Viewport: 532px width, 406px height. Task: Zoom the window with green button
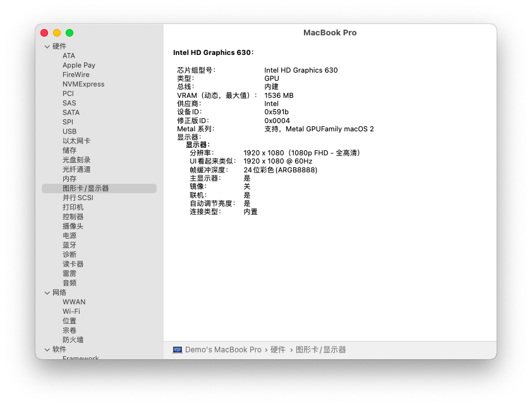click(70, 33)
